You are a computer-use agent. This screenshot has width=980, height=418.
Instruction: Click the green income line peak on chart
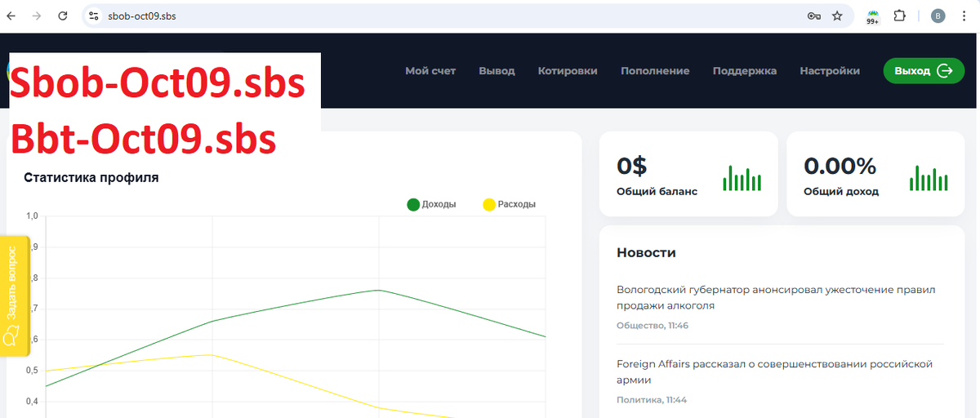coord(379,290)
